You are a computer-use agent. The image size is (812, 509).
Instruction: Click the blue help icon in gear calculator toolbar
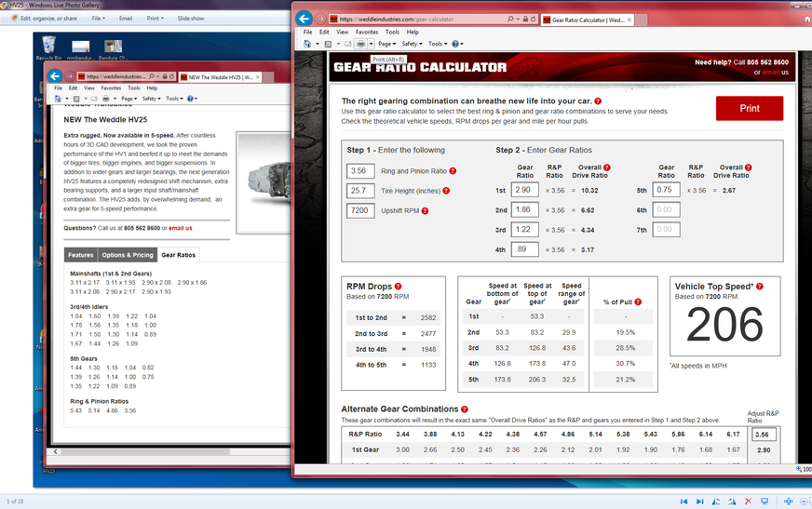click(455, 44)
